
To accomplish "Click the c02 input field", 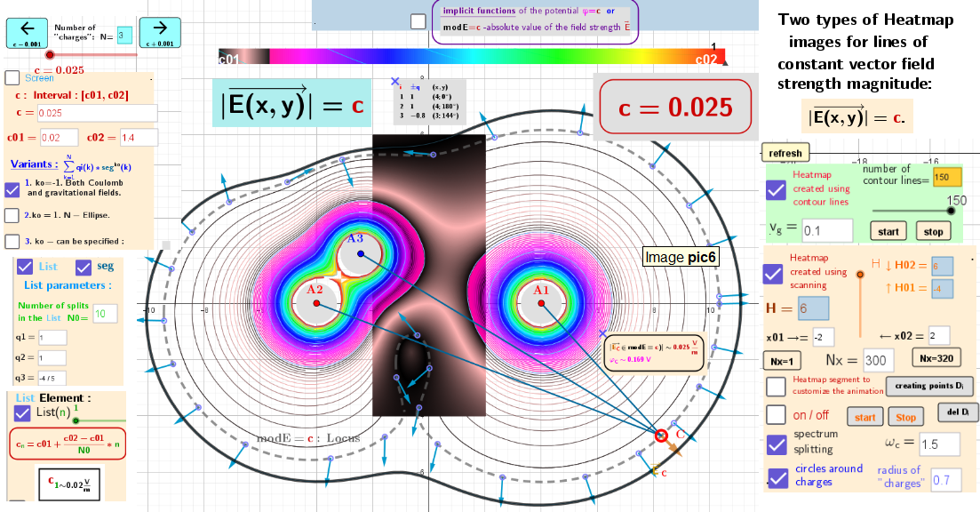I will point(138,138).
